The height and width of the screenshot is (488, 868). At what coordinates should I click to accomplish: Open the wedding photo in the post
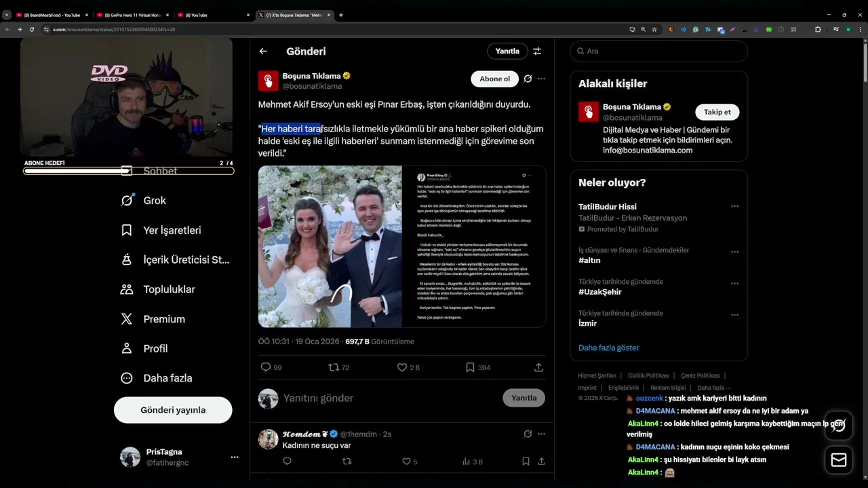click(x=330, y=247)
